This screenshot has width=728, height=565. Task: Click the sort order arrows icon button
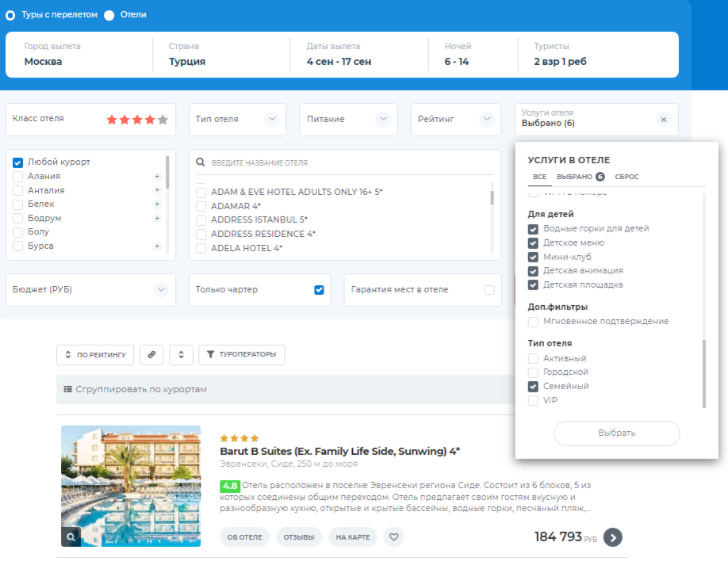pos(181,354)
